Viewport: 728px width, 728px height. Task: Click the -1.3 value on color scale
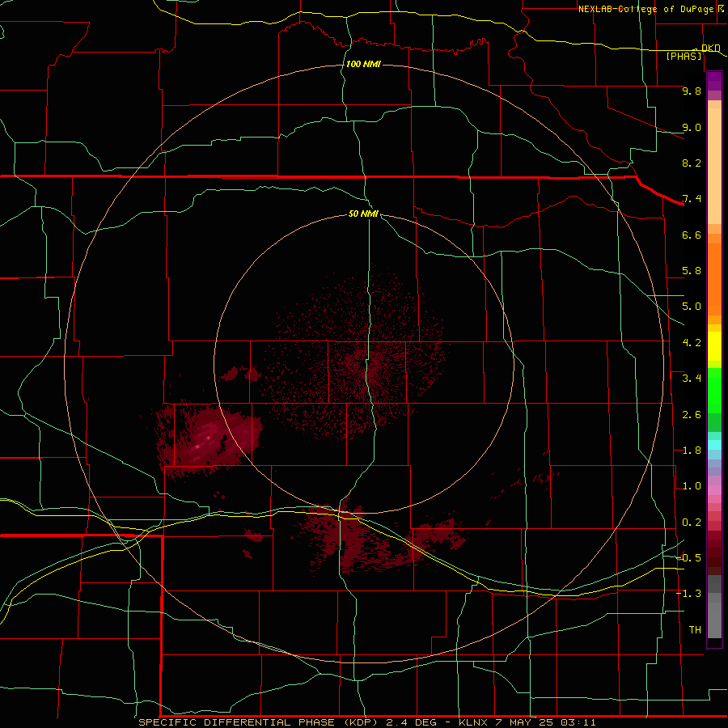(x=688, y=594)
